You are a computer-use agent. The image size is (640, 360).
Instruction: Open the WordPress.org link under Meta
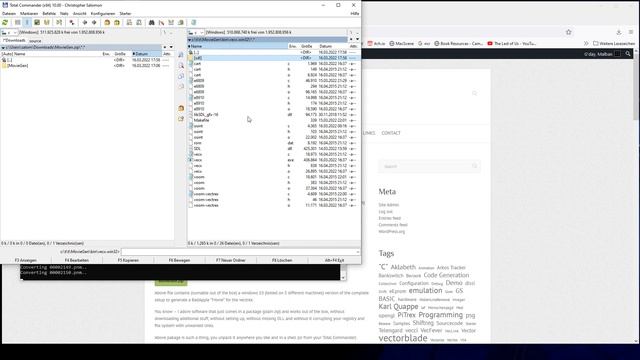coord(391,231)
